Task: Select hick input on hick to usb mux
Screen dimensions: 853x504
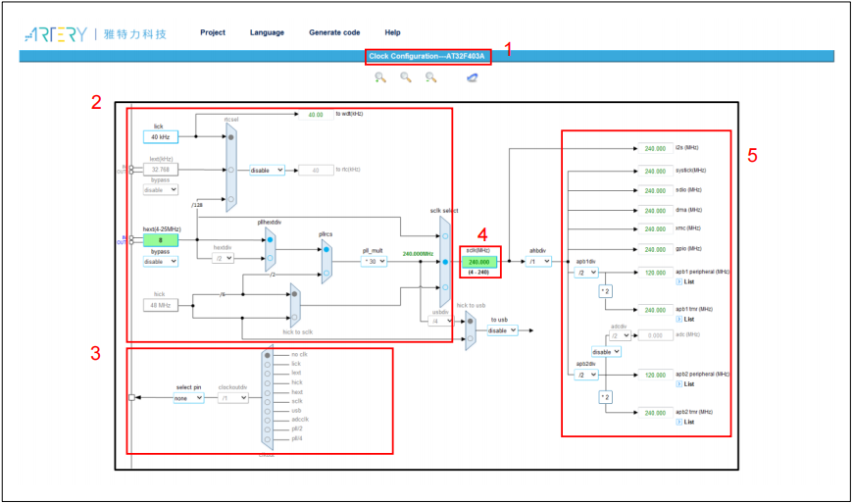Action: tap(471, 338)
